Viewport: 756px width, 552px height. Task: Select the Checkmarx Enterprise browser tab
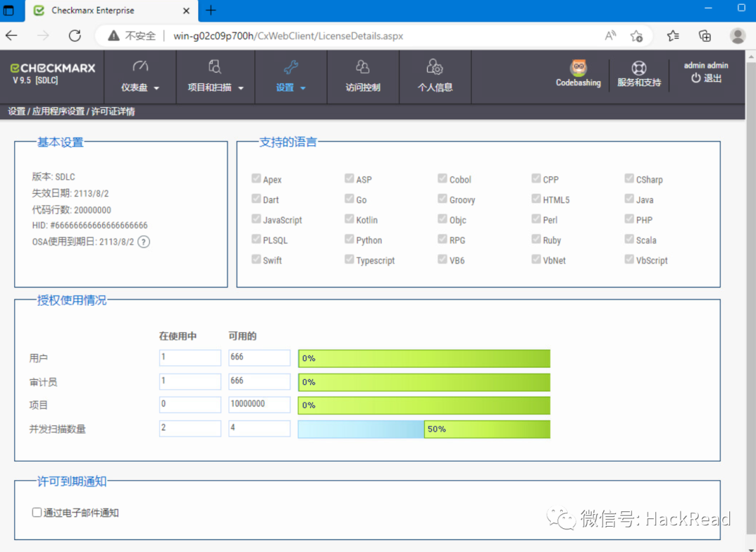coord(111,11)
